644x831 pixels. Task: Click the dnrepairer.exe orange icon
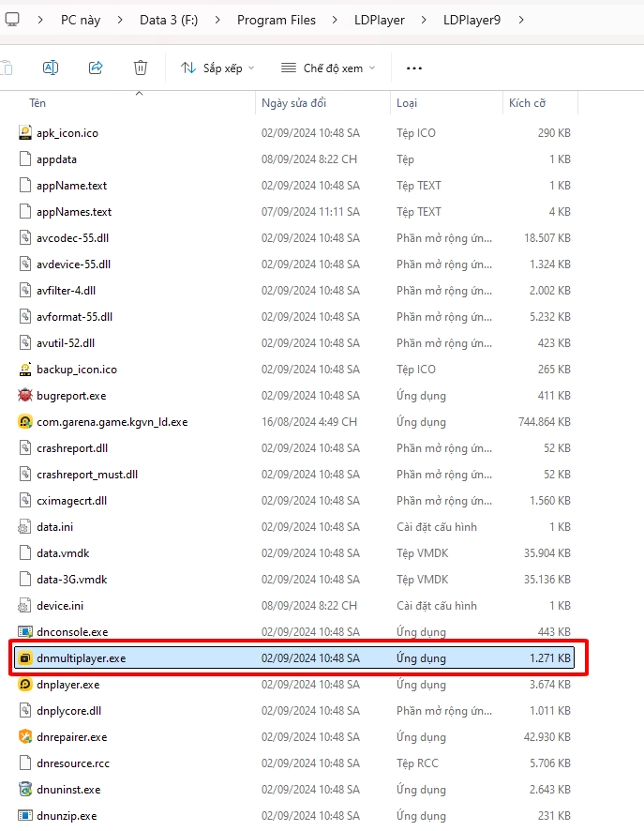[x=25, y=737]
